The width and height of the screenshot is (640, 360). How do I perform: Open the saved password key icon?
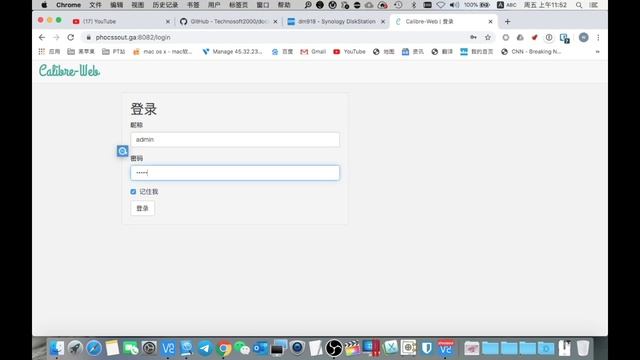point(473,37)
